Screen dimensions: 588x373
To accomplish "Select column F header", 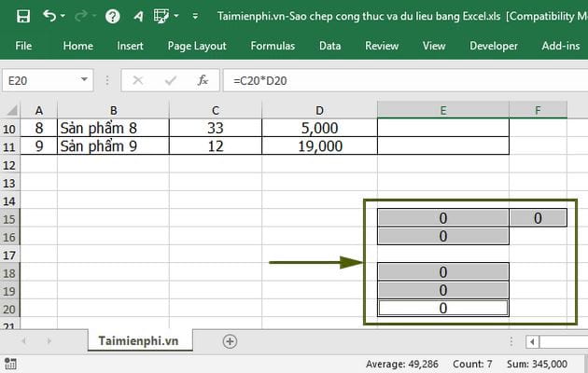I will click(x=538, y=110).
